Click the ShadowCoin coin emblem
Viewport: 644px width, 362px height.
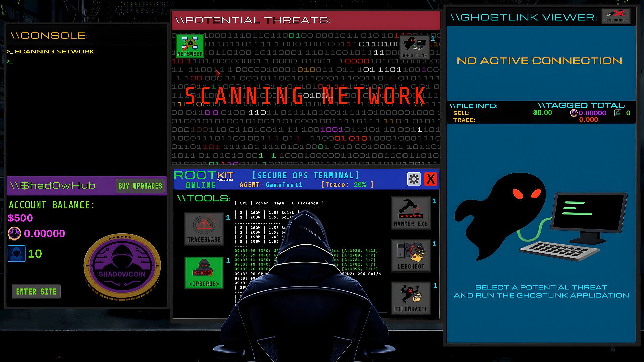[x=122, y=266]
